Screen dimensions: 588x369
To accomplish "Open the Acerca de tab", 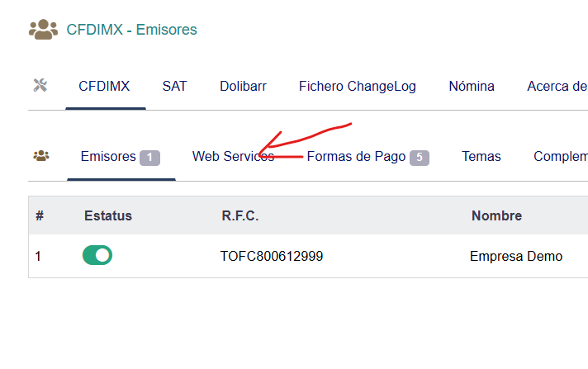I will pos(557,86).
